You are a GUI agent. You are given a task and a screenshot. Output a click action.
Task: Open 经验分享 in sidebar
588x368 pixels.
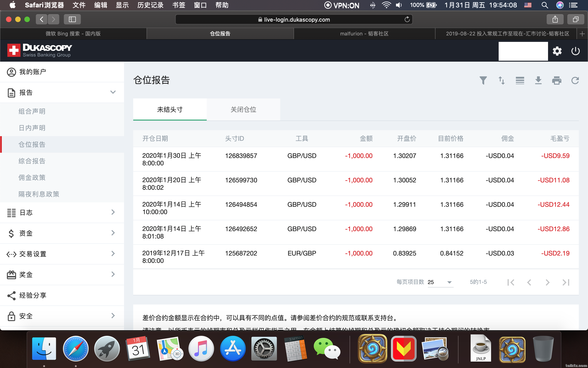62,295
